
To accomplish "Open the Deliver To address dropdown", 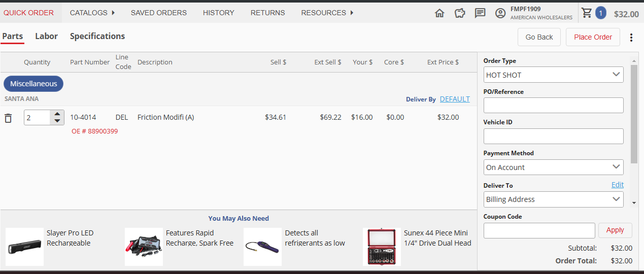I will point(554,199).
